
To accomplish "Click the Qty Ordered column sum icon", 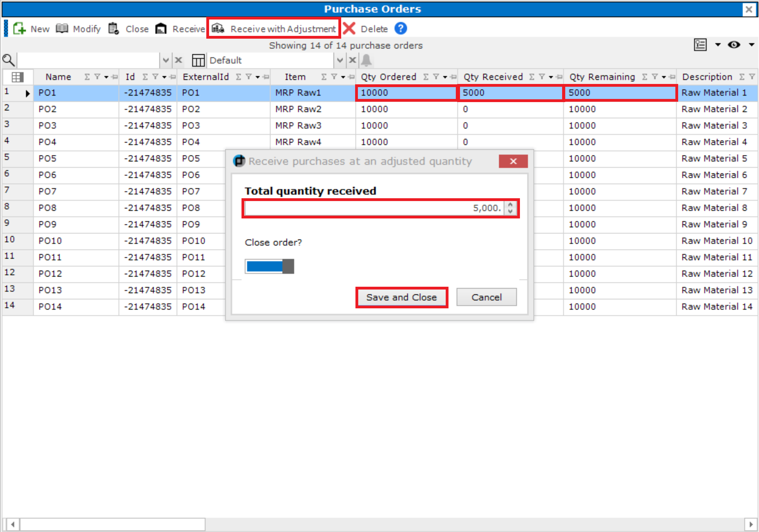I will tap(426, 77).
